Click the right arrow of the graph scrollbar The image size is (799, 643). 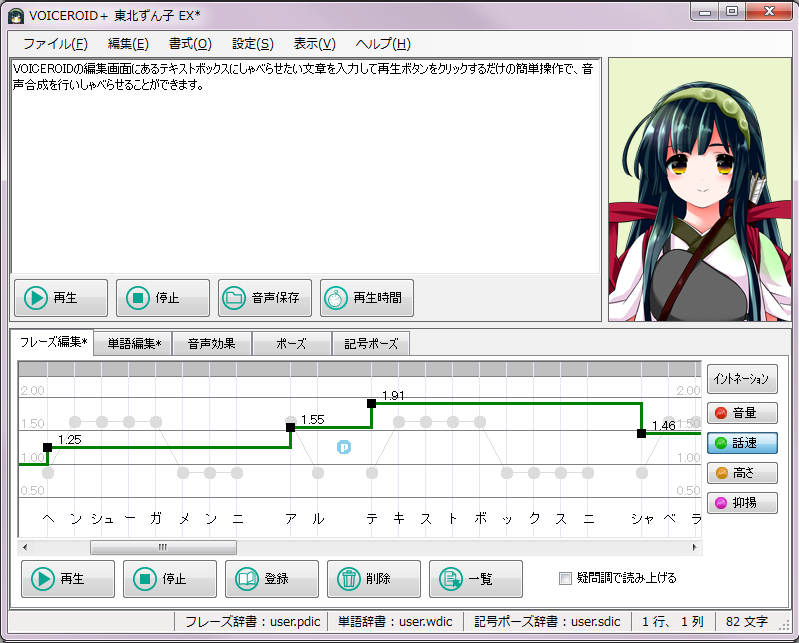pos(695,548)
